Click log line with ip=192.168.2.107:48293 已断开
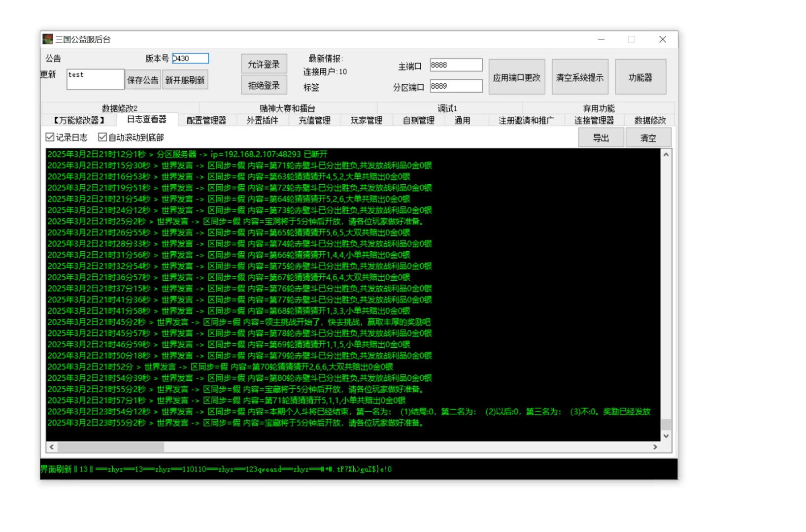The image size is (806, 532). click(x=187, y=154)
